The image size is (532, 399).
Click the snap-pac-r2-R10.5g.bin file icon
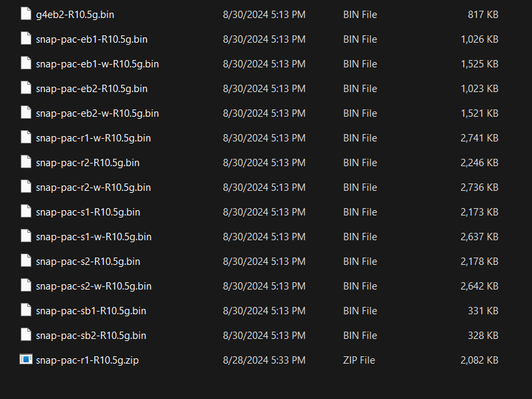click(26, 162)
